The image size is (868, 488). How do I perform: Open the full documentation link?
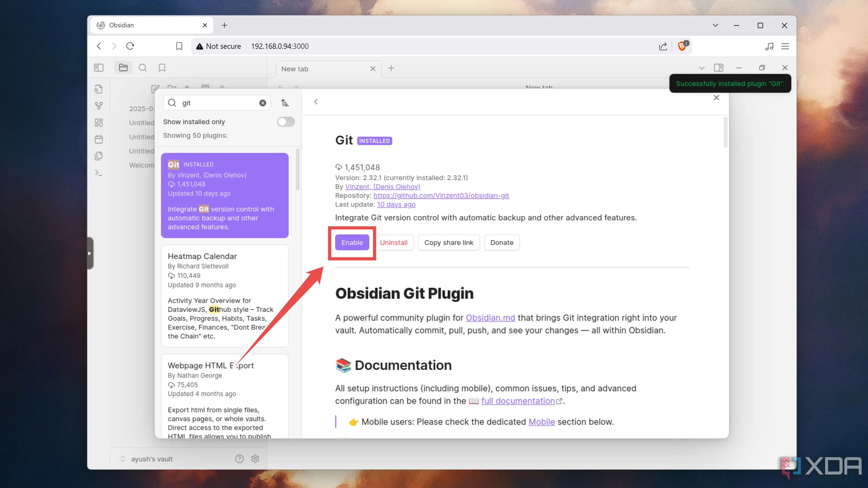pos(518,401)
